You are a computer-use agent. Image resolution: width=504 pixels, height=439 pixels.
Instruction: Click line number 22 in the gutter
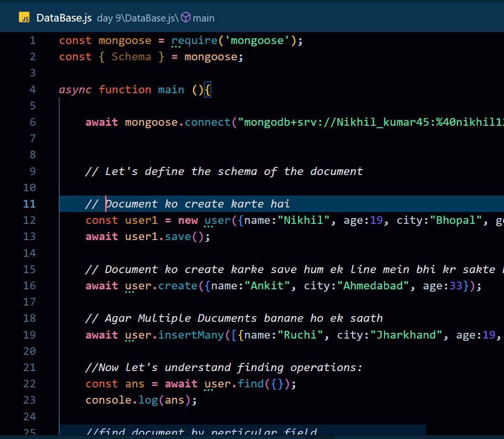[x=29, y=383]
